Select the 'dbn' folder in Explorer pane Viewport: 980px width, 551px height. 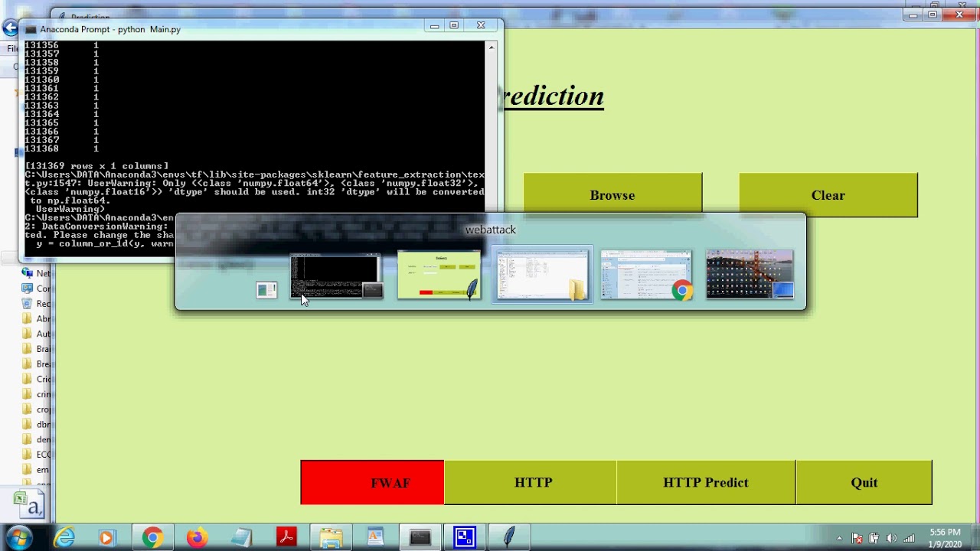click(x=36, y=425)
